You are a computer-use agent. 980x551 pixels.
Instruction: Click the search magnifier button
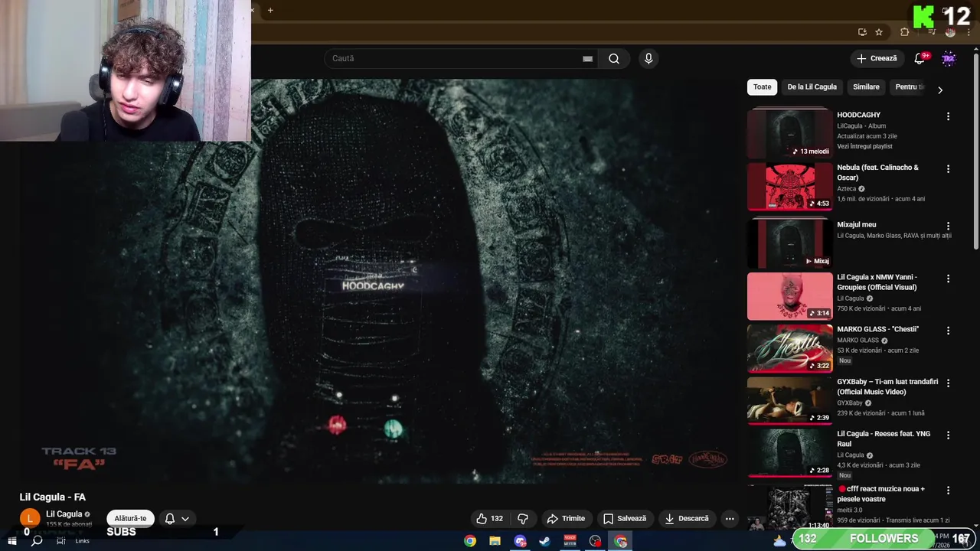point(614,59)
